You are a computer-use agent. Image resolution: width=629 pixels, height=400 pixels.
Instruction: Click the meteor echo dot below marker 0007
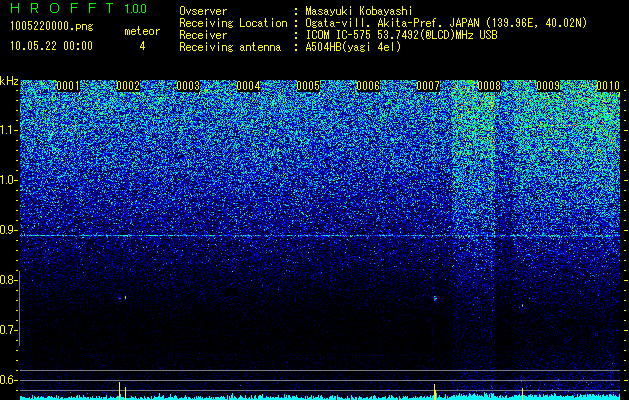coord(435,298)
